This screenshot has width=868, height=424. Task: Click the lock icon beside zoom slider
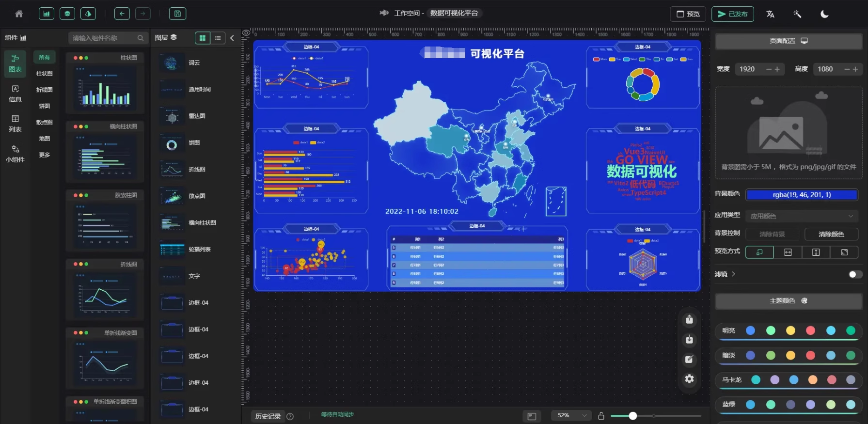pos(601,416)
